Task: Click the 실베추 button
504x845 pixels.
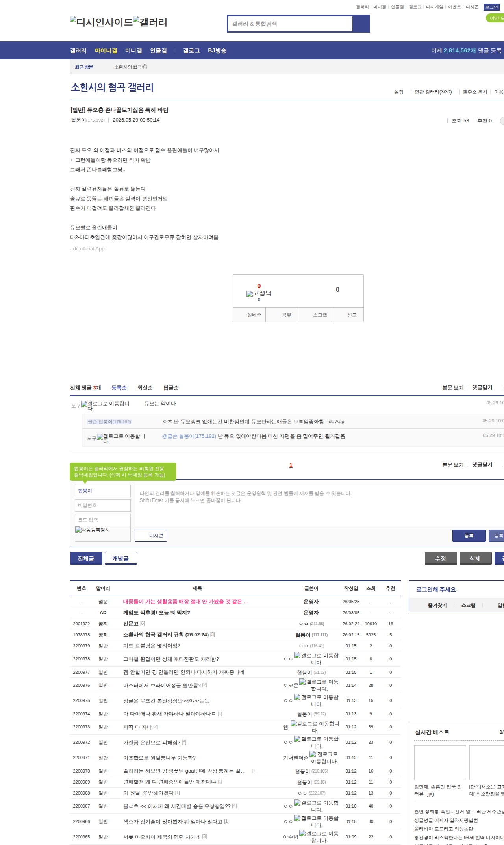Action: tap(249, 315)
